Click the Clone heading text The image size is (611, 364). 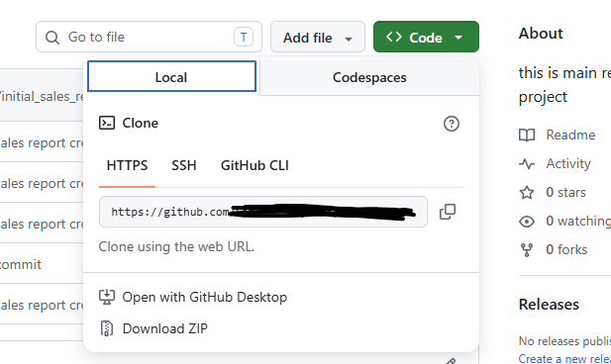click(141, 123)
